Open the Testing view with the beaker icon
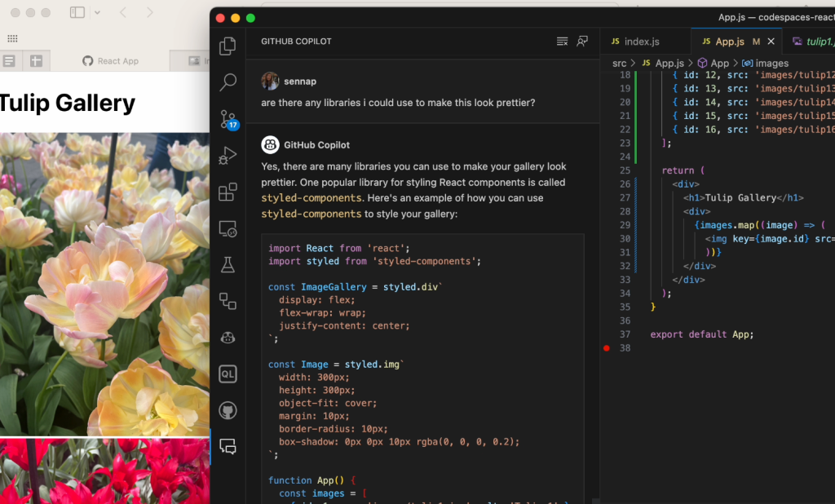The height and width of the screenshot is (504, 835). tap(228, 264)
